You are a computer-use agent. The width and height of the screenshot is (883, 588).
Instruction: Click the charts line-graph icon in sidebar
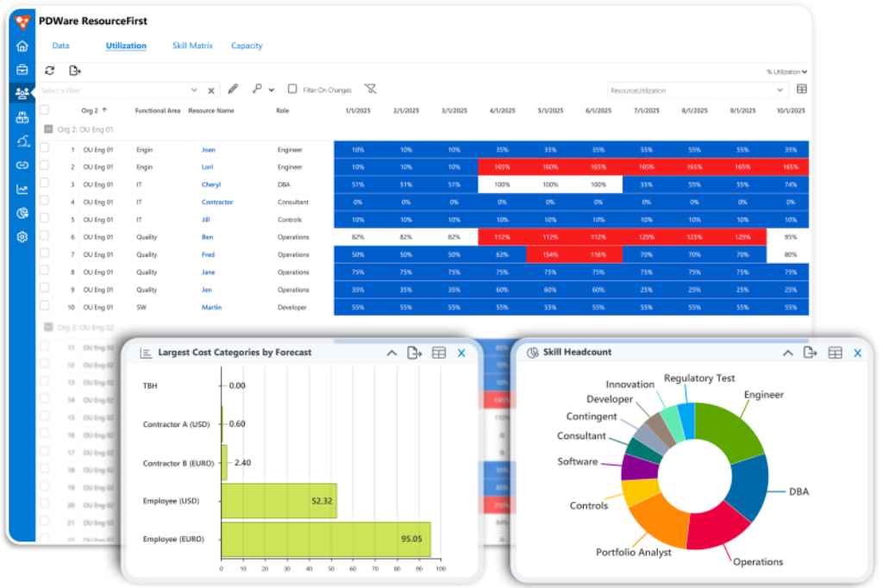tap(22, 189)
